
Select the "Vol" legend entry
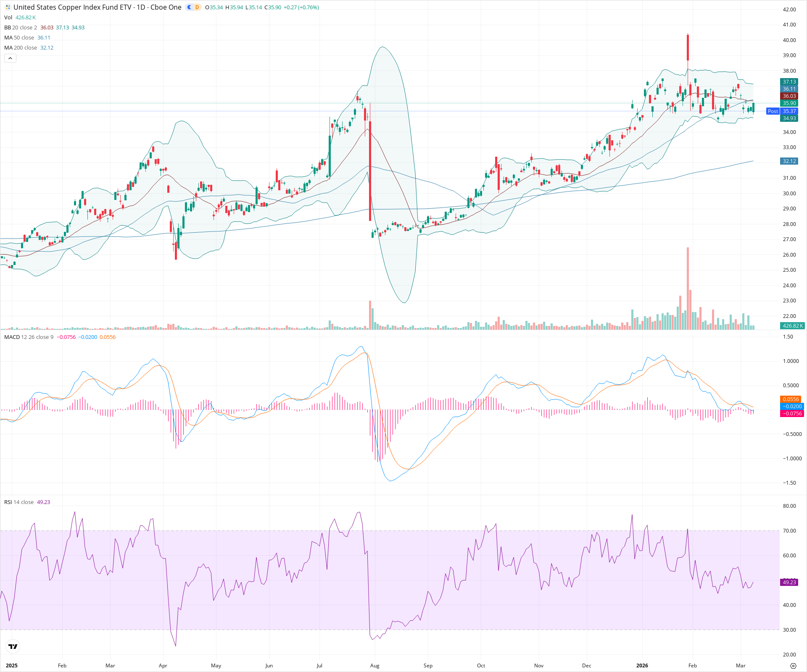coord(8,17)
